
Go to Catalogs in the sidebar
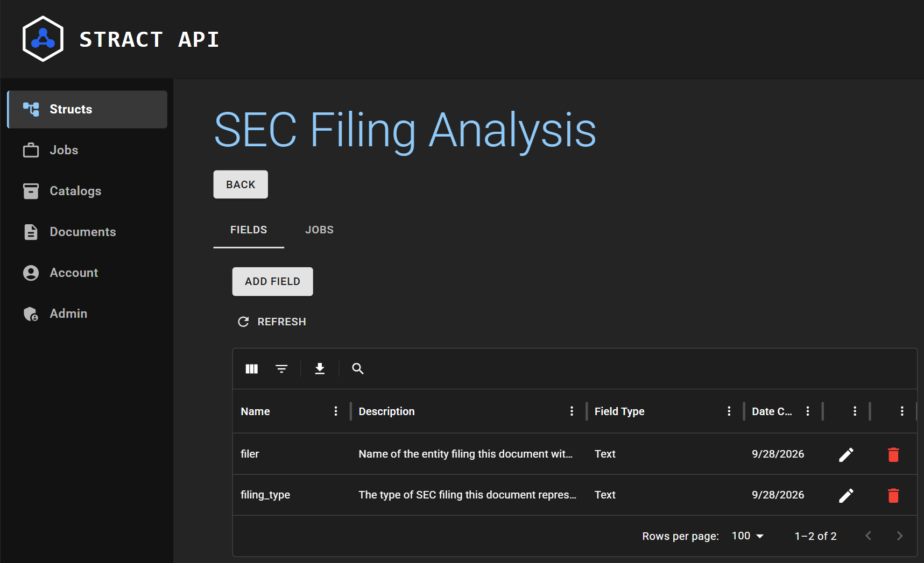87,191
